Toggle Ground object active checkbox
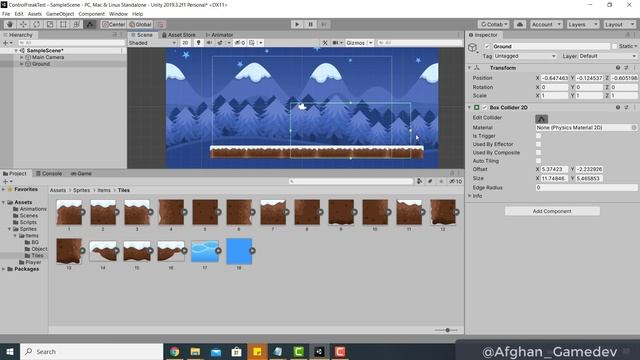This screenshot has width=640, height=360. point(487,47)
